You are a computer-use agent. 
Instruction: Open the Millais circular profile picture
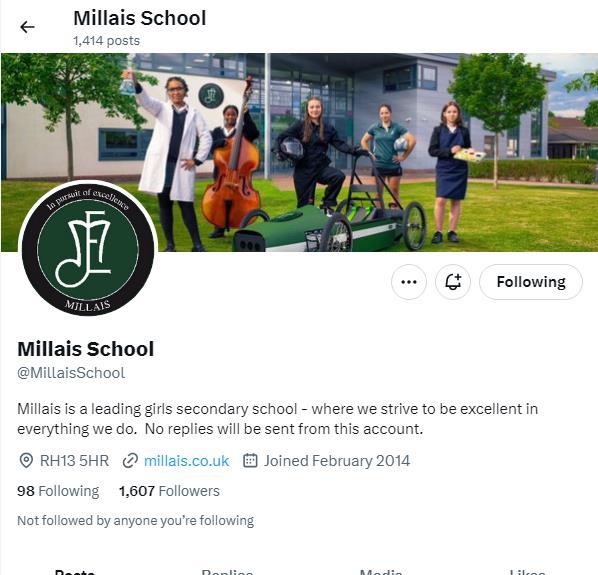pyautogui.click(x=88, y=248)
